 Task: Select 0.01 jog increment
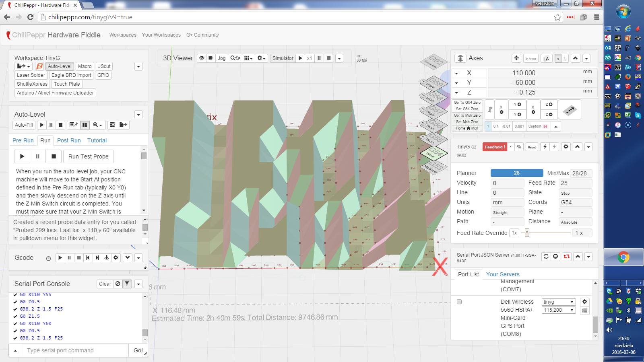[506, 126]
